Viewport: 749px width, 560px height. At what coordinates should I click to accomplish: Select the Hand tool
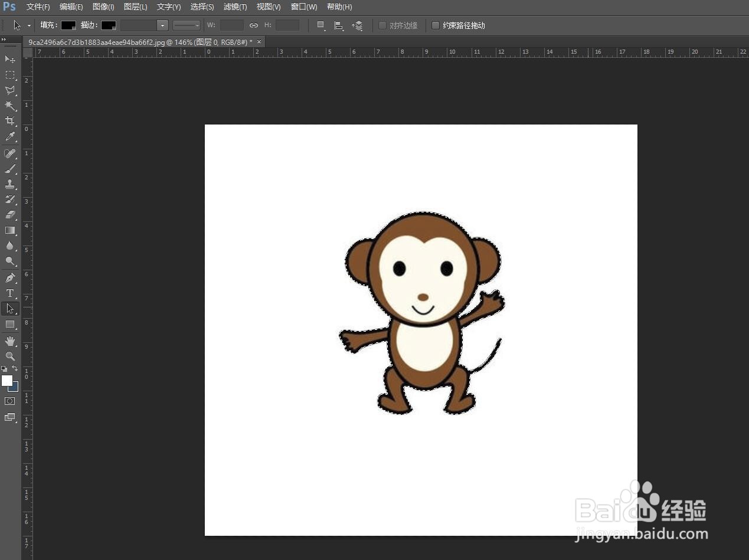(10, 341)
